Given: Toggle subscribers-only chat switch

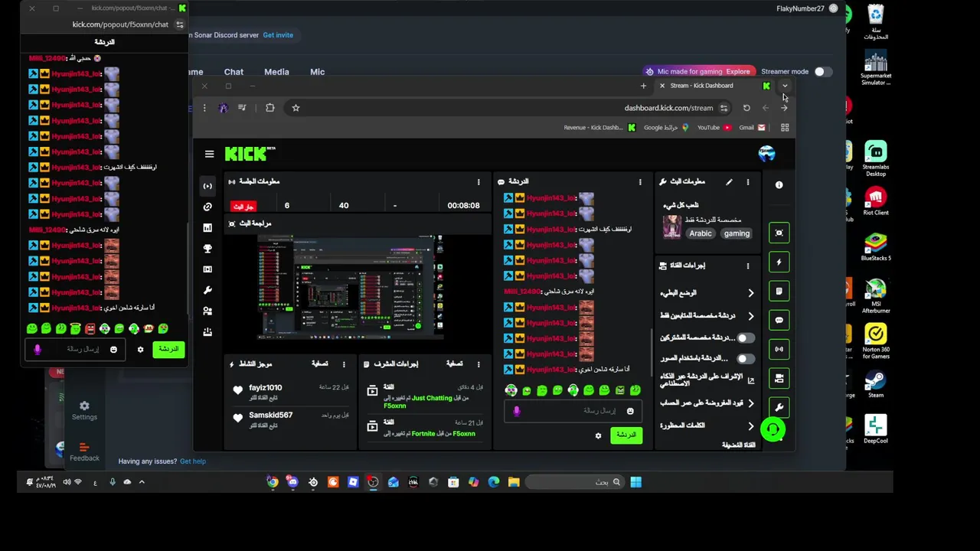Looking at the screenshot, I should click(744, 337).
